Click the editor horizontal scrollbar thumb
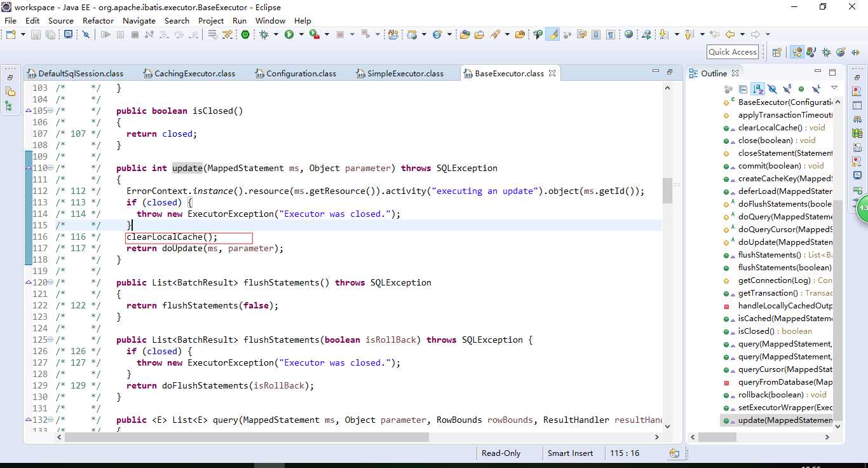This screenshot has height=468, width=868. click(247, 437)
